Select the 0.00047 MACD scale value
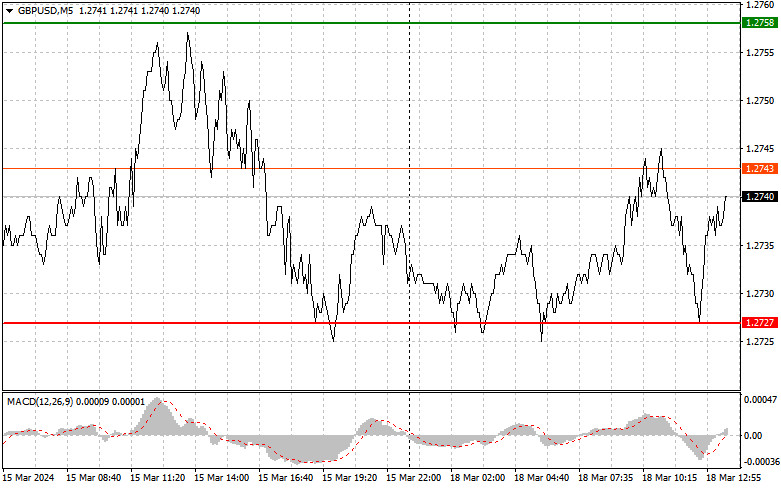The width and height of the screenshot is (781, 489). coord(760,399)
